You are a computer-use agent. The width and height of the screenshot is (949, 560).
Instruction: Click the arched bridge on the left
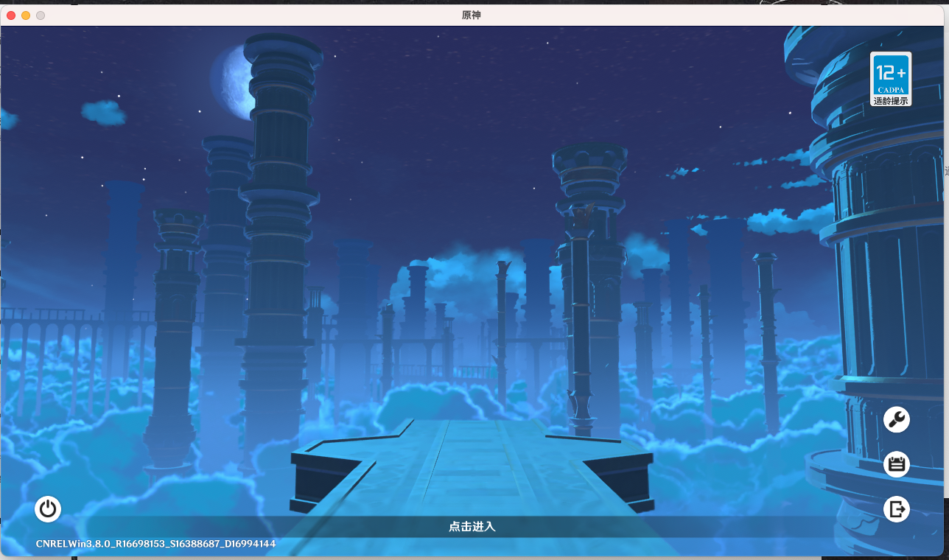click(x=52, y=332)
